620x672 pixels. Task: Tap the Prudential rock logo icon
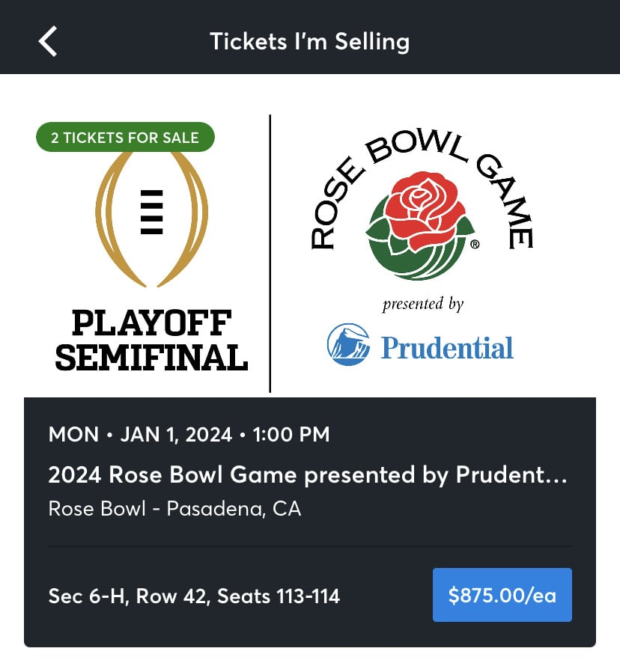tap(349, 345)
